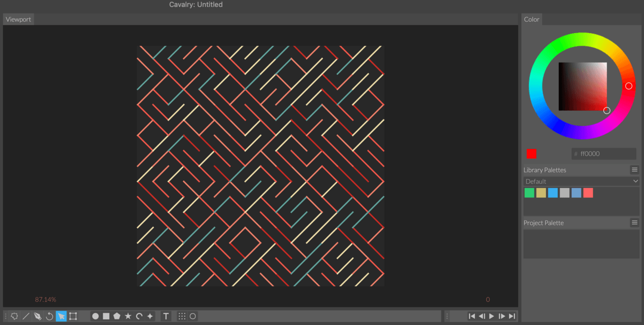Open the Project Palette options menu
Image resolution: width=644 pixels, height=325 pixels.
(634, 222)
